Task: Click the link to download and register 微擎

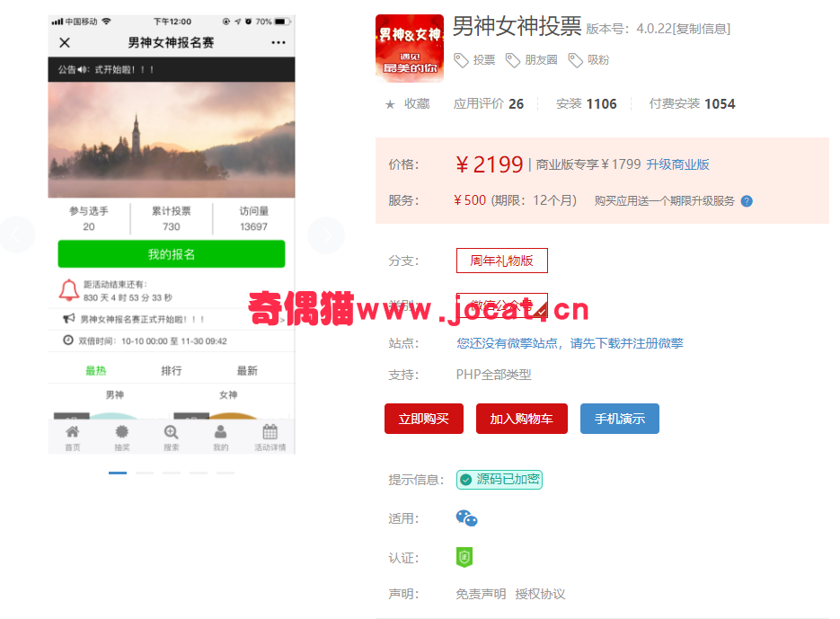Action: coord(570,343)
